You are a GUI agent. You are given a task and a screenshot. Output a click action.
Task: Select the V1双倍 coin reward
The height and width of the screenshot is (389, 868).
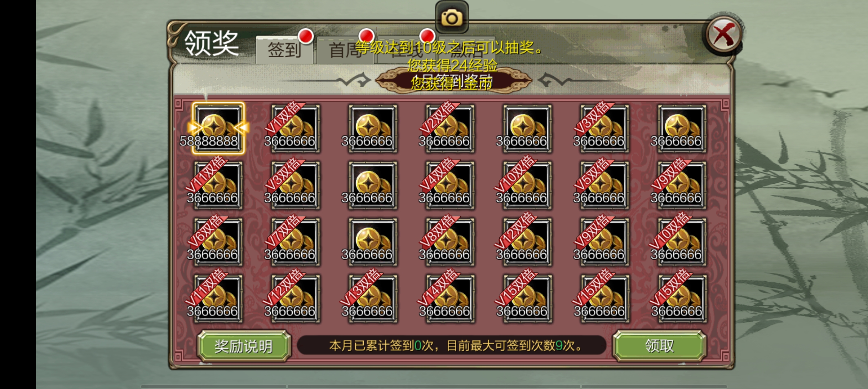(296, 129)
